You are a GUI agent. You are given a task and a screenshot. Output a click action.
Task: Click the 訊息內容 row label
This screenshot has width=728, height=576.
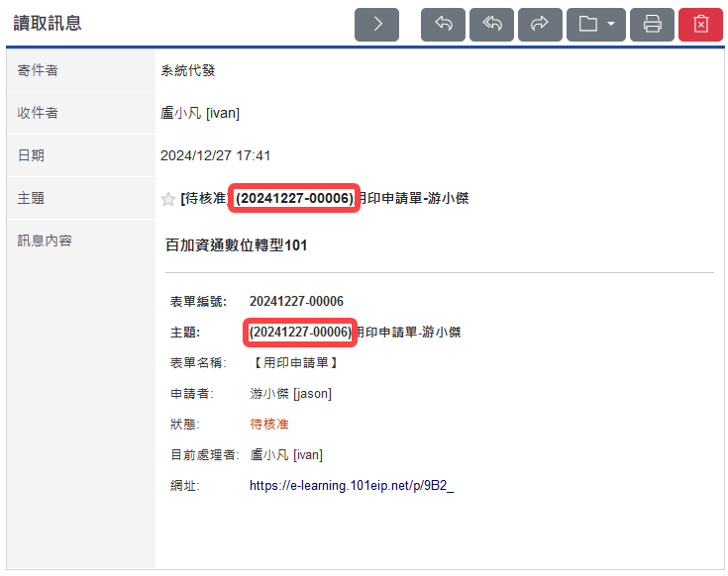(x=45, y=240)
